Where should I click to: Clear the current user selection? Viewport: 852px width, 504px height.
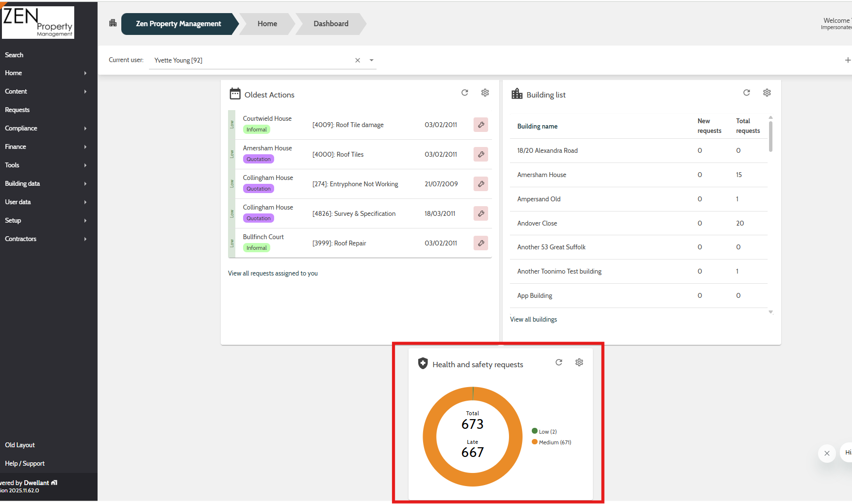358,60
